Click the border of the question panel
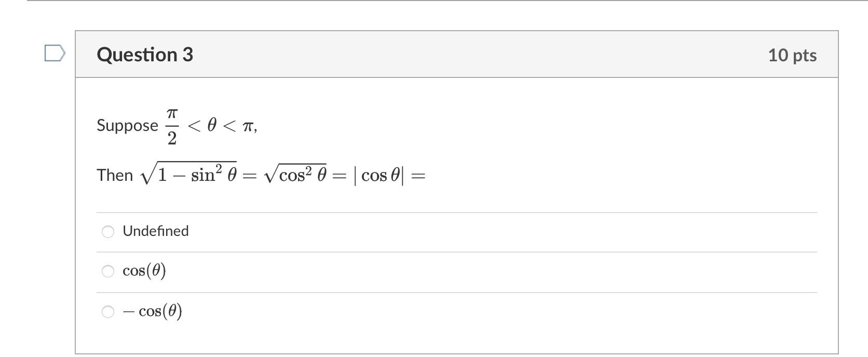The image size is (868, 357). [77, 208]
